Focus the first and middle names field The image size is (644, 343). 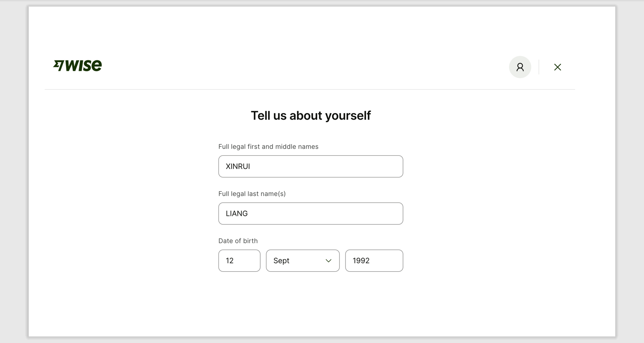point(310,166)
